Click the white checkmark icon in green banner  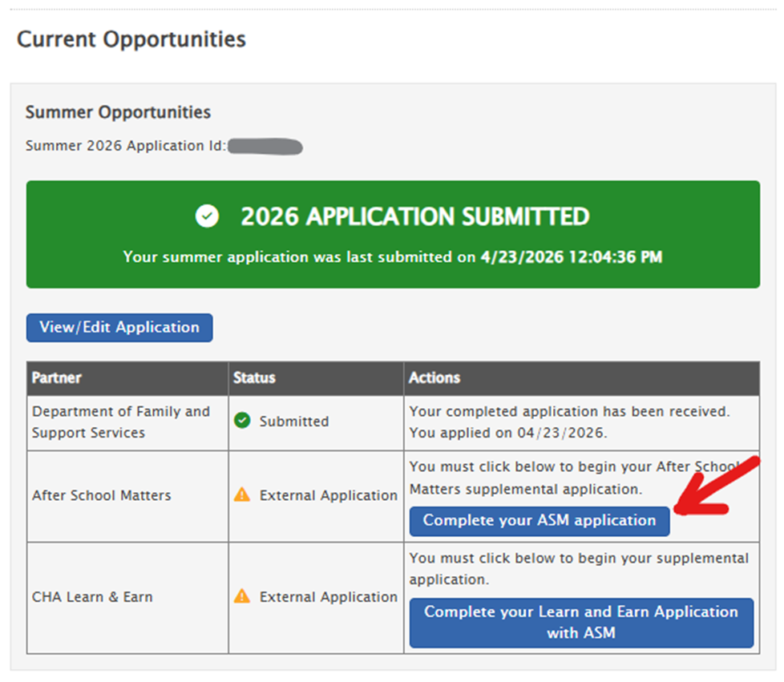pos(207,216)
